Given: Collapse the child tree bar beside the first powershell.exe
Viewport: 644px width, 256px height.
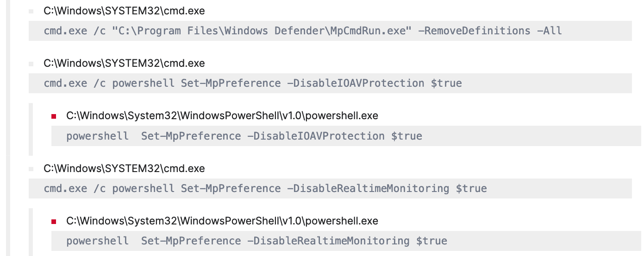Looking at the screenshot, I should click(31, 129).
